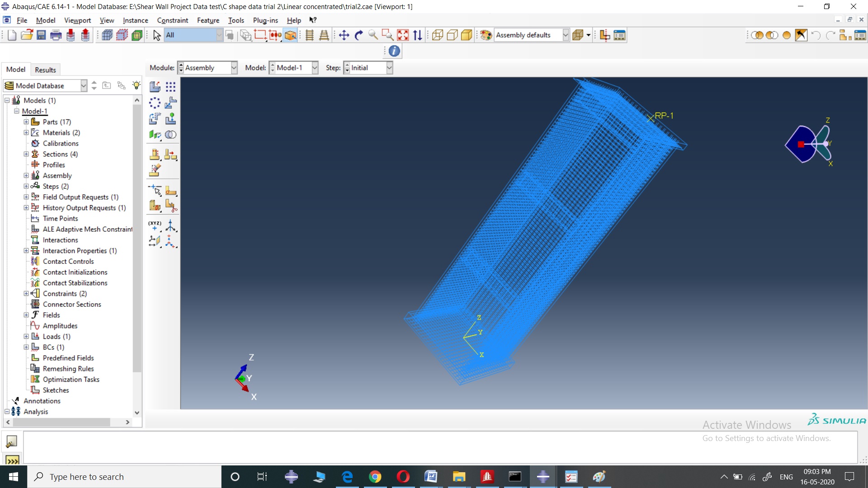Open the Tools menu
The width and height of the screenshot is (868, 488).
[x=236, y=20]
